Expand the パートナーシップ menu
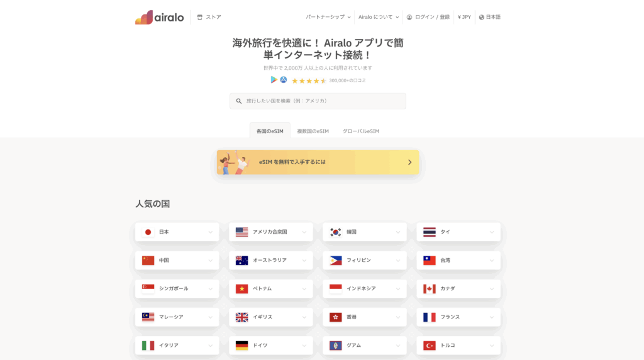 328,17
